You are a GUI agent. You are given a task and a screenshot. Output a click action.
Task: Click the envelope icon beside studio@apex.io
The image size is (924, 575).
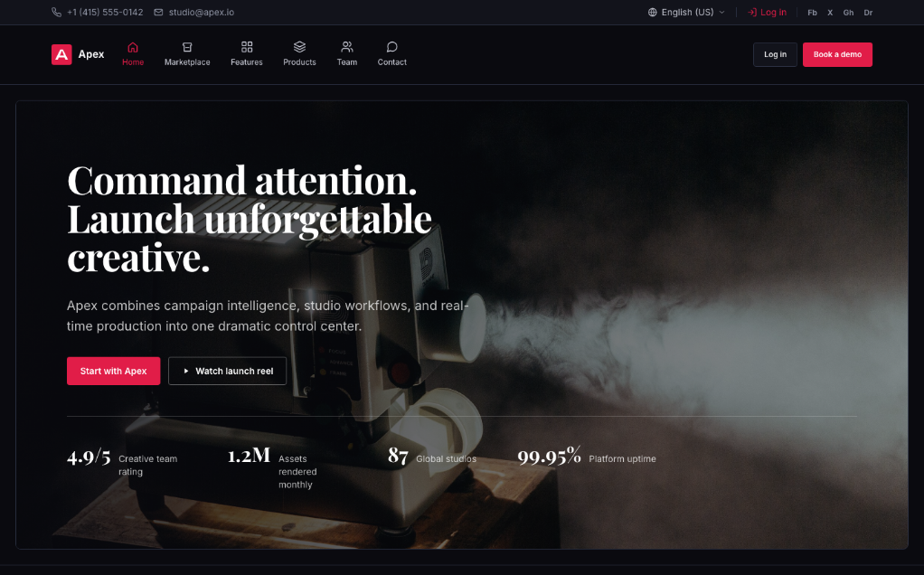[158, 13]
